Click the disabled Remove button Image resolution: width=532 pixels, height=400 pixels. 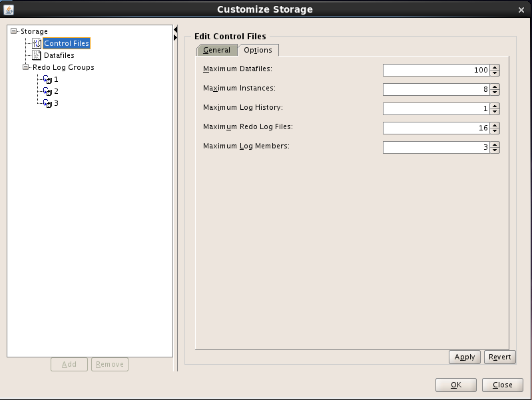point(110,364)
